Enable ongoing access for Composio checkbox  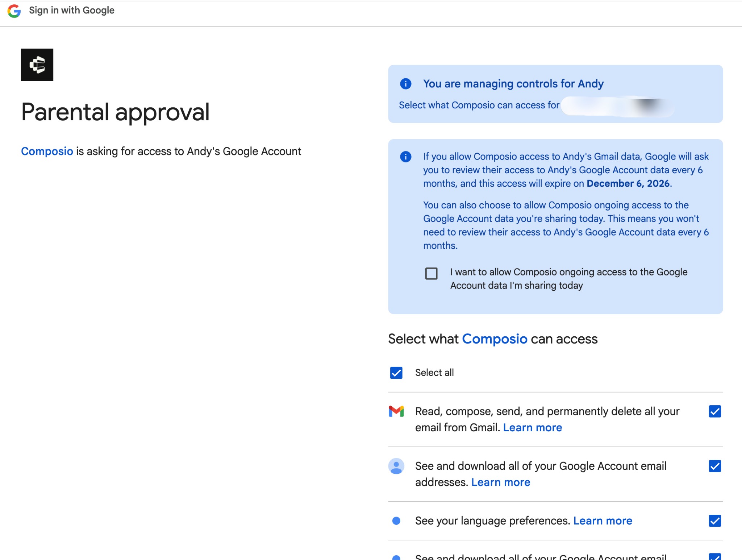pyautogui.click(x=432, y=273)
